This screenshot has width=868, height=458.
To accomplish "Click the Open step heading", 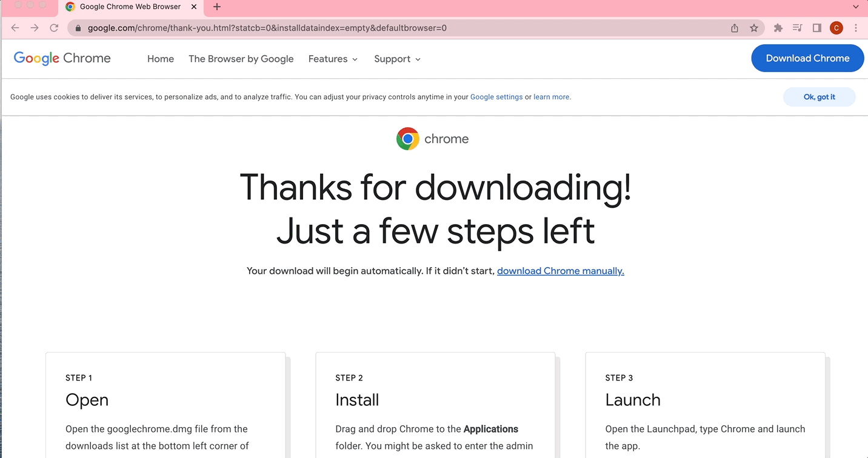I will (x=87, y=400).
